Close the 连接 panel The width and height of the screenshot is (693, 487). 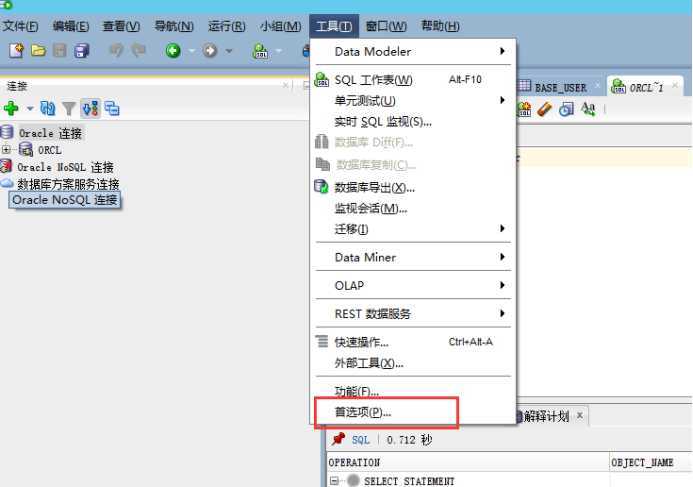point(286,85)
